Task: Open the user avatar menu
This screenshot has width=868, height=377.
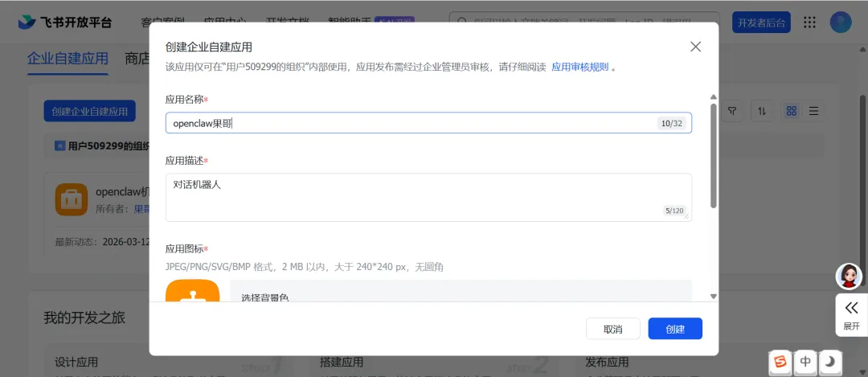Action: [x=841, y=23]
